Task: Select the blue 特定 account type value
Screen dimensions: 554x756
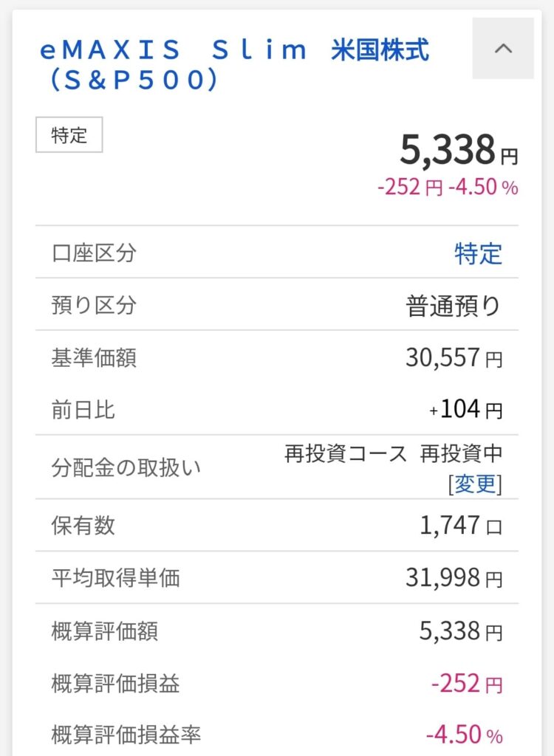Action: click(x=478, y=253)
